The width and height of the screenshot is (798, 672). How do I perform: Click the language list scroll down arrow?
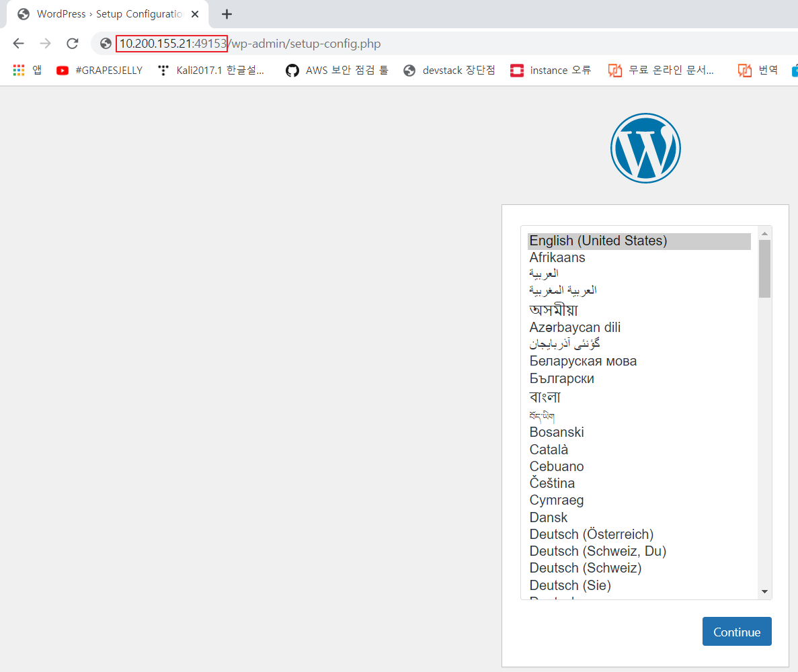tap(764, 591)
